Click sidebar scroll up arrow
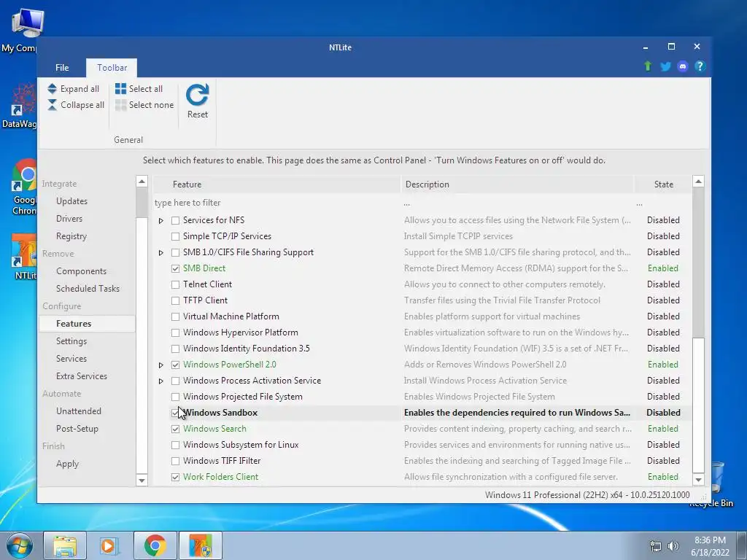This screenshot has width=747, height=560. click(x=142, y=182)
